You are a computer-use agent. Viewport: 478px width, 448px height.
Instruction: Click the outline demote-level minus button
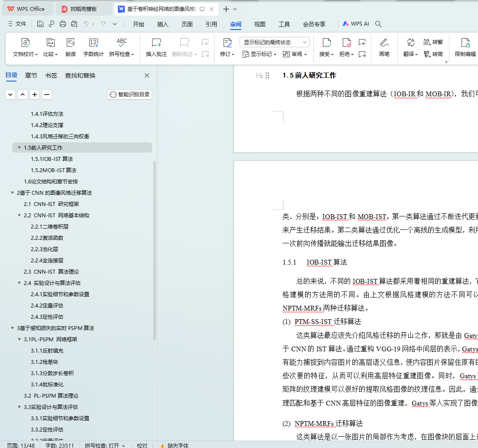pyautogui.click(x=47, y=95)
